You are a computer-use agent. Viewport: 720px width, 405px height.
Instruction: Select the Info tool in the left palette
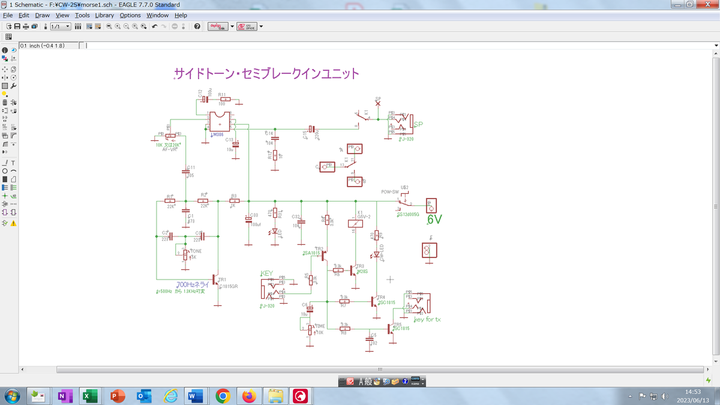pyautogui.click(x=5, y=50)
